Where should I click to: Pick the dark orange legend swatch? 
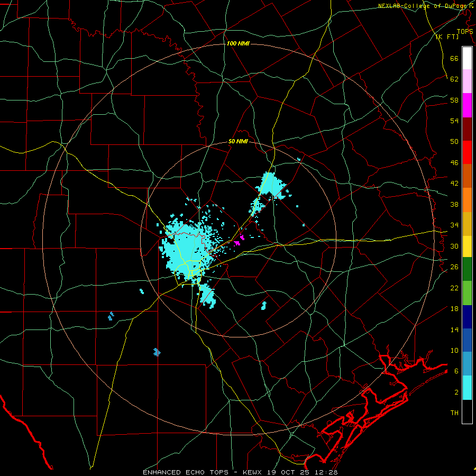[467, 176]
